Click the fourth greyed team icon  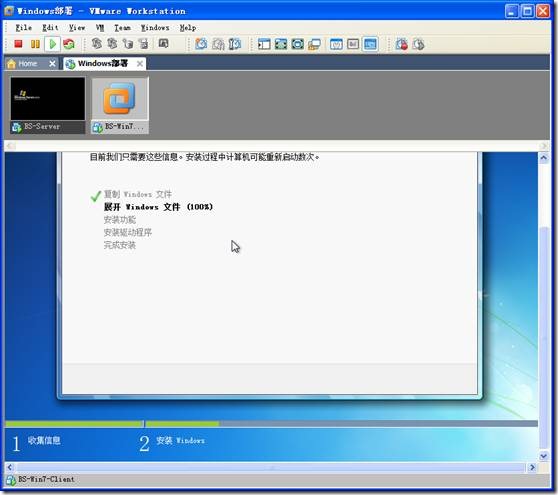pos(144,43)
